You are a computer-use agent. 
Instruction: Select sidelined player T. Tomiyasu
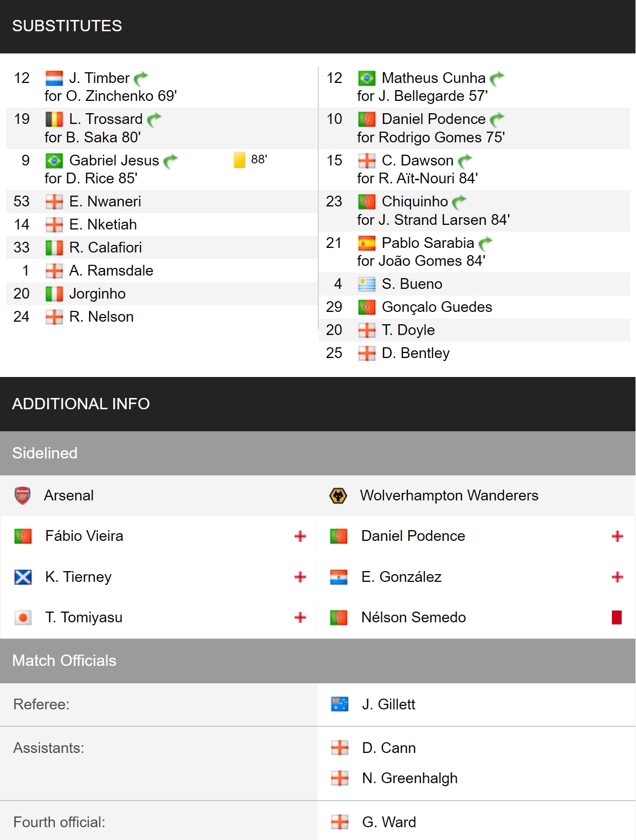pos(84,617)
